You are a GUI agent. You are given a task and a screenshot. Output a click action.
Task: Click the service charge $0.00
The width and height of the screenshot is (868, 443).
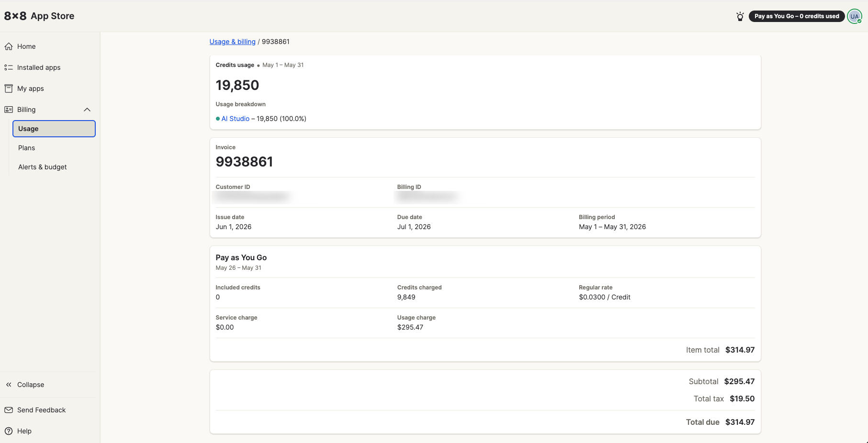coord(225,327)
